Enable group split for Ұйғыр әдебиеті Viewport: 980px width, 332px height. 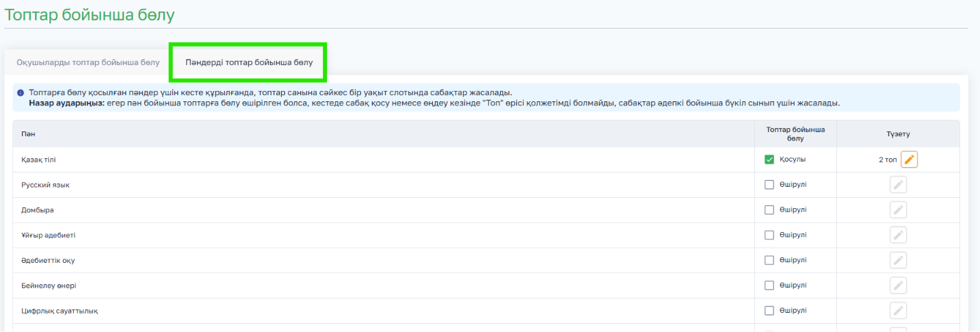pyautogui.click(x=769, y=235)
